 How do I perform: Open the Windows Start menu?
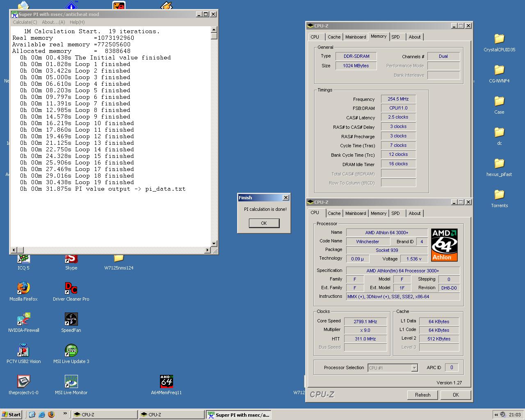pyautogui.click(x=11, y=415)
